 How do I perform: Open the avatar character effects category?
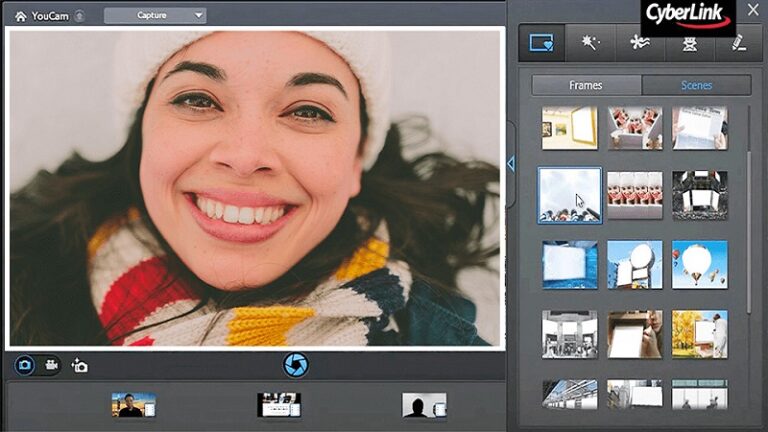click(688, 43)
